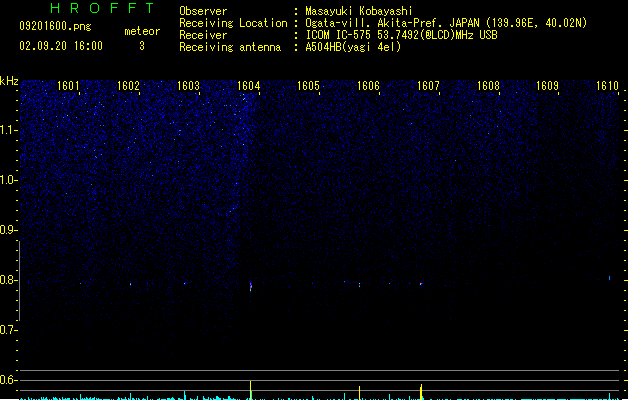Click the 0.6 kHz frequency label
This screenshot has height=400, width=629.
pyautogui.click(x=8, y=380)
